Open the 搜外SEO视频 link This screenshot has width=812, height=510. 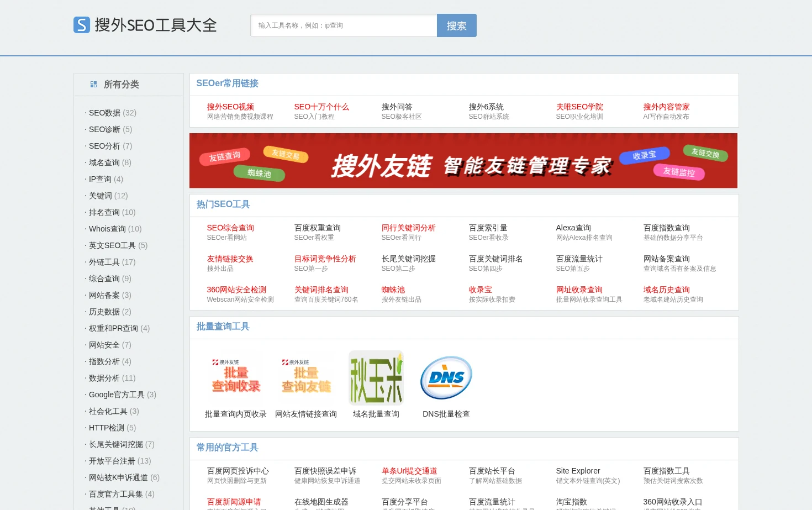point(230,107)
